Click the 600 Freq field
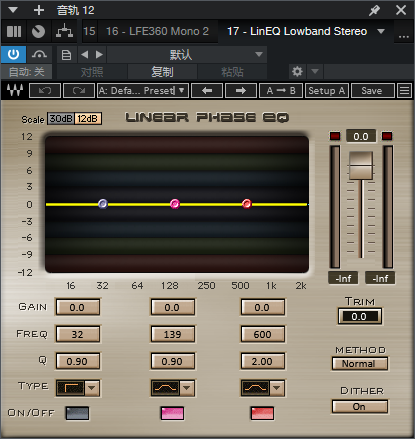This screenshot has width=415, height=439. point(262,334)
